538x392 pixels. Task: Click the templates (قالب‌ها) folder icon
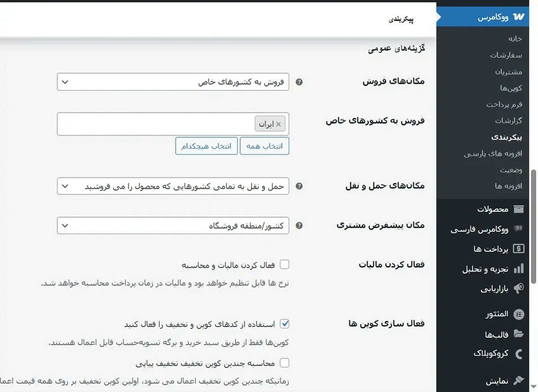[519, 334]
